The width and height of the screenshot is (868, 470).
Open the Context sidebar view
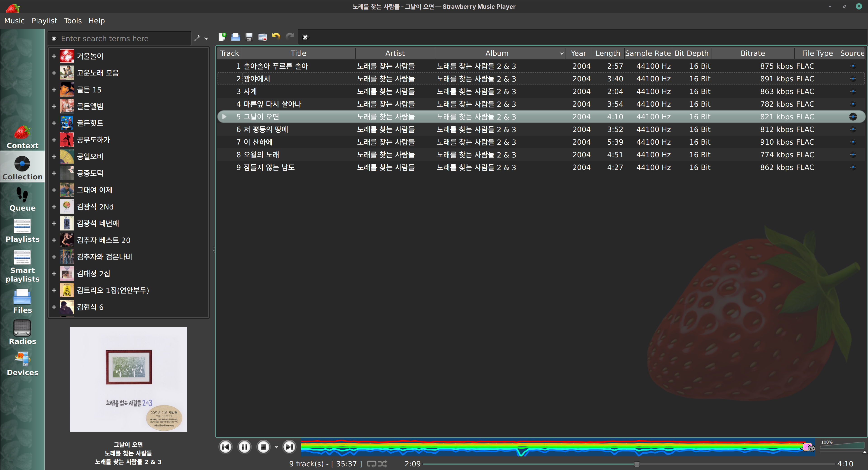(22, 137)
